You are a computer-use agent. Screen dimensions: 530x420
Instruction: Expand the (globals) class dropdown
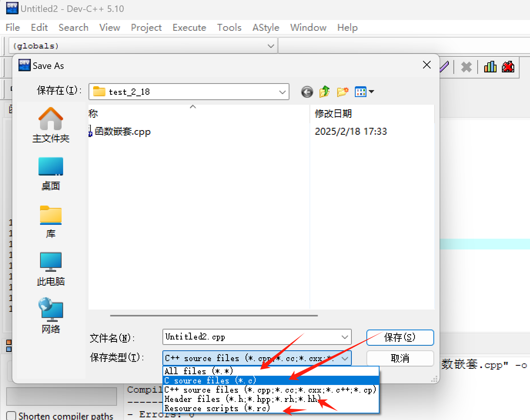click(x=271, y=46)
